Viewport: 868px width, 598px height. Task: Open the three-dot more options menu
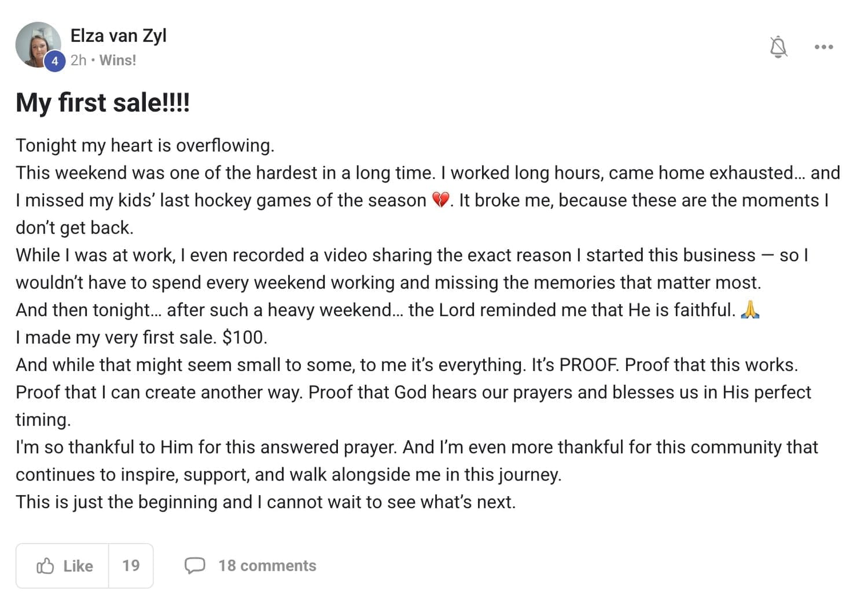(x=823, y=47)
